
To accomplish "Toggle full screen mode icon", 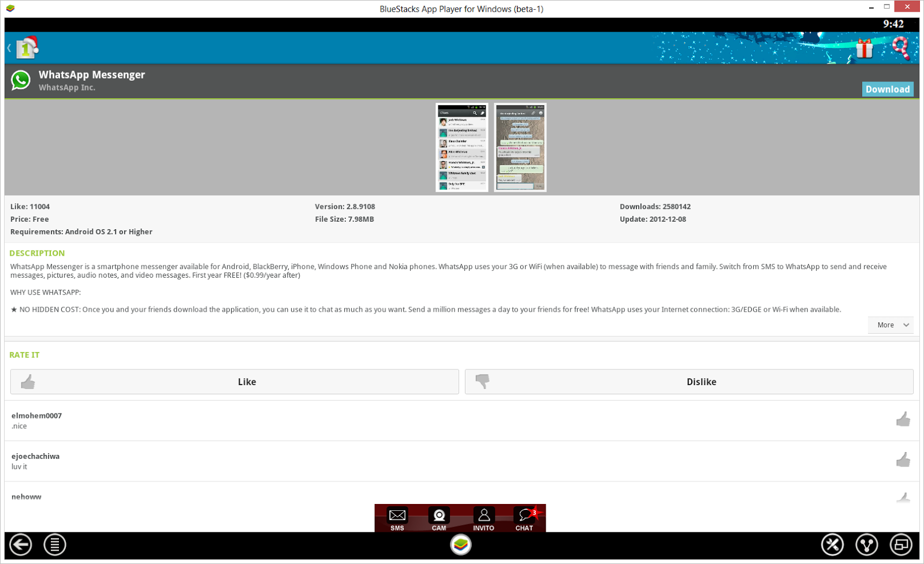I will click(x=901, y=545).
